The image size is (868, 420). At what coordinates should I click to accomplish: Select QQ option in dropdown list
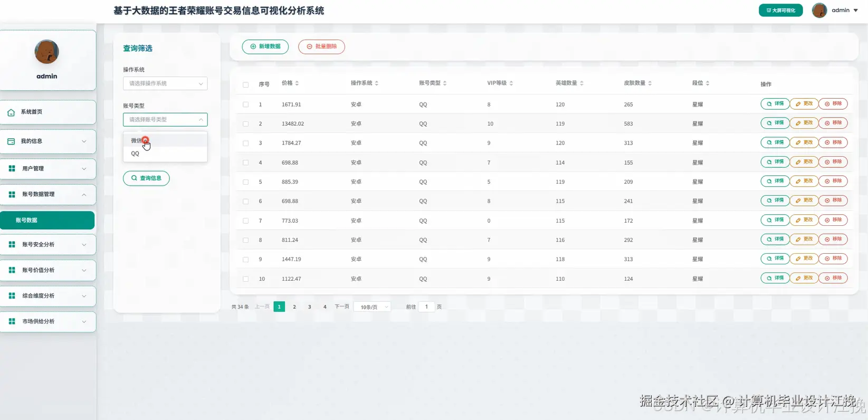click(165, 154)
